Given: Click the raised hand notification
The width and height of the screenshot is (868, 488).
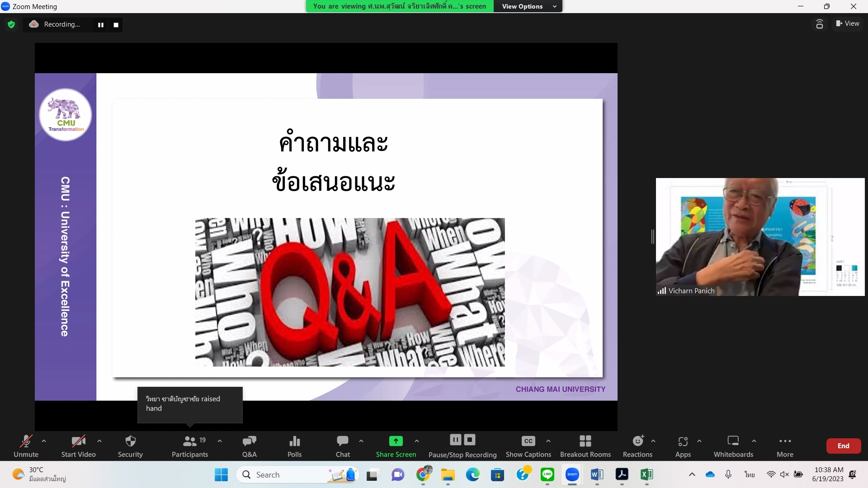Looking at the screenshot, I should tap(190, 404).
